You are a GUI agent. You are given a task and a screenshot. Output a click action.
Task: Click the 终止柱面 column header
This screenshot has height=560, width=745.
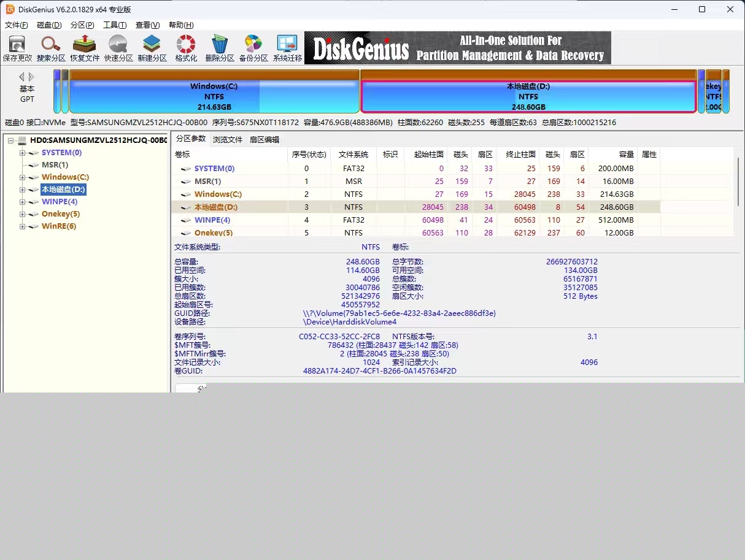tap(519, 155)
